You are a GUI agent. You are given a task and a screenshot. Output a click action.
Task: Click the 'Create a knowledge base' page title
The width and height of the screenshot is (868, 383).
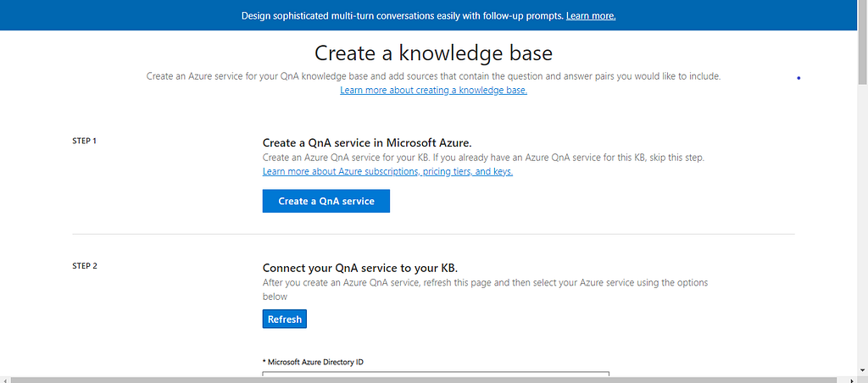coord(433,53)
